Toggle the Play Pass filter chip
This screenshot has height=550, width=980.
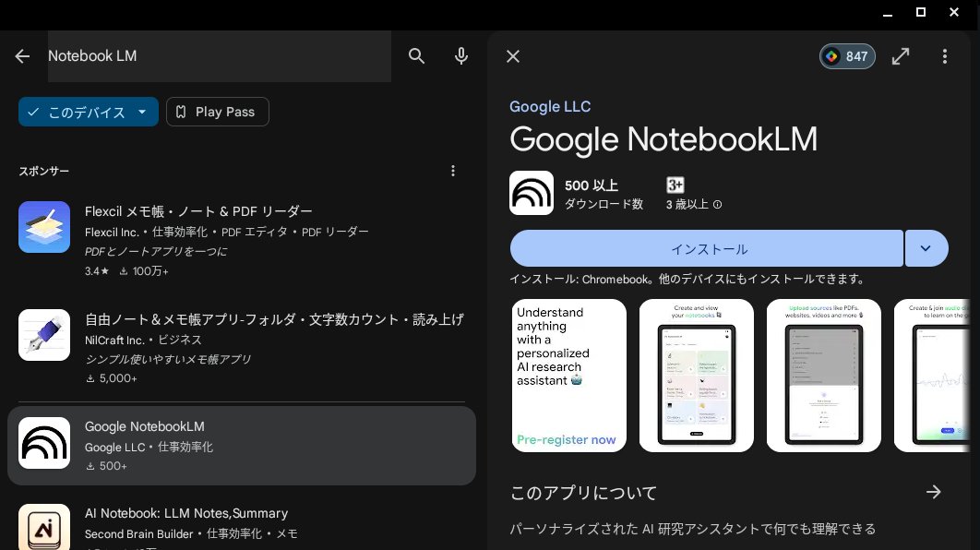(x=218, y=112)
